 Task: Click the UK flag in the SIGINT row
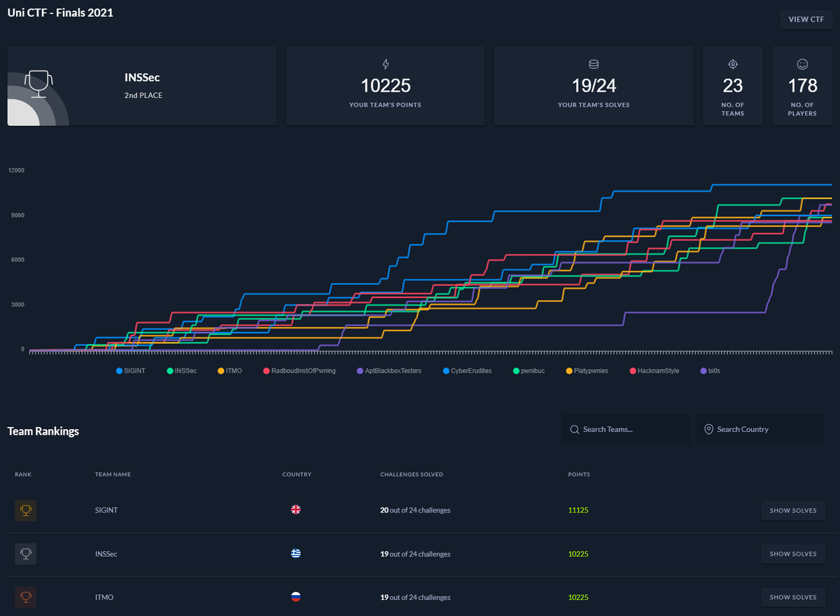[x=296, y=510]
